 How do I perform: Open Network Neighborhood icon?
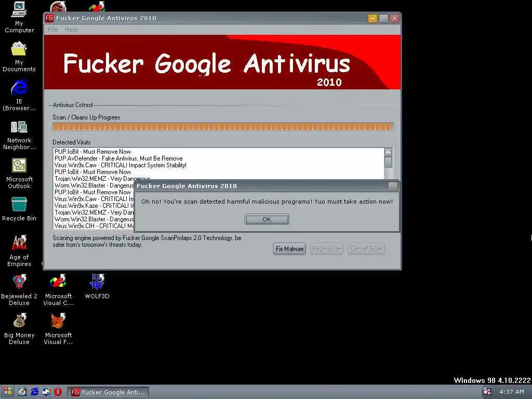pyautogui.click(x=19, y=135)
